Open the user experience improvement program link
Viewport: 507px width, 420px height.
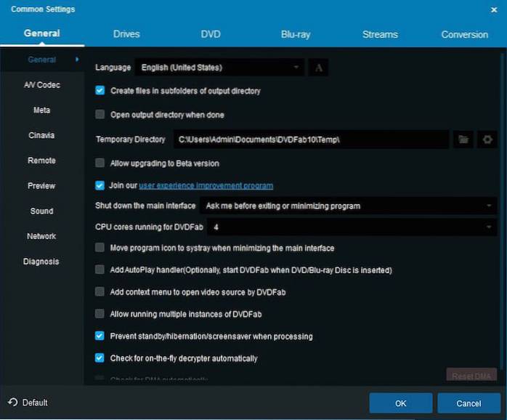pos(206,186)
